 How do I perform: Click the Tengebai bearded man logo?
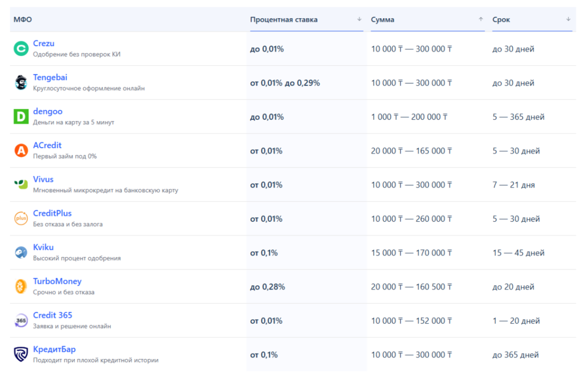21,82
